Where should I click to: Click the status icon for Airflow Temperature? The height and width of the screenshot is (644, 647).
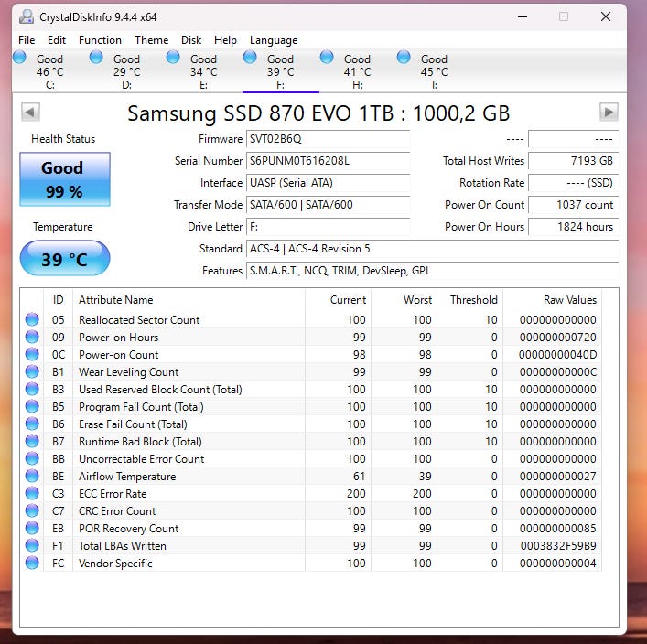pyautogui.click(x=32, y=476)
